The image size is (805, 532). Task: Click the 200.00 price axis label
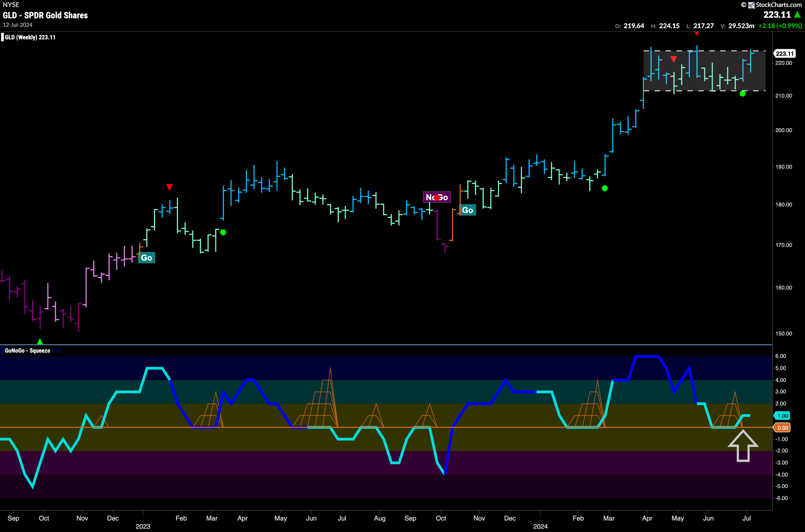784,130
